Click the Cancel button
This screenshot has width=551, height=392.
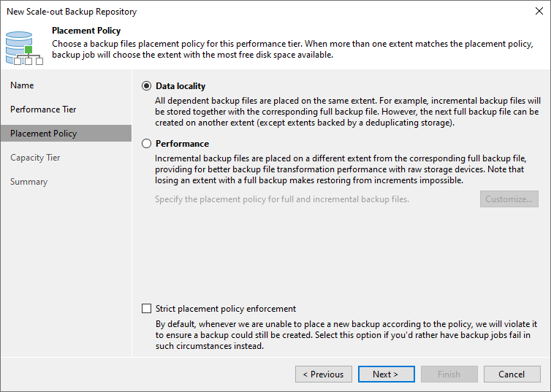(512, 374)
